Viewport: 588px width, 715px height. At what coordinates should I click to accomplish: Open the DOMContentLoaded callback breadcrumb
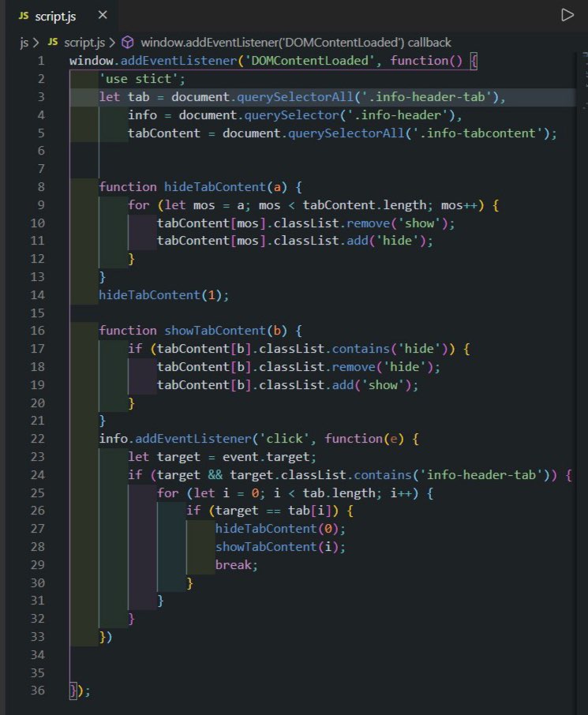point(296,43)
